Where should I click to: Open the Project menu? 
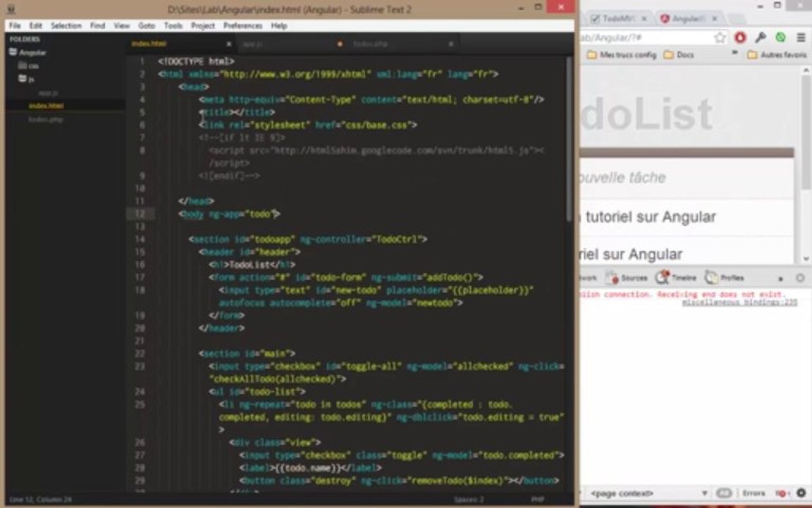(x=202, y=25)
